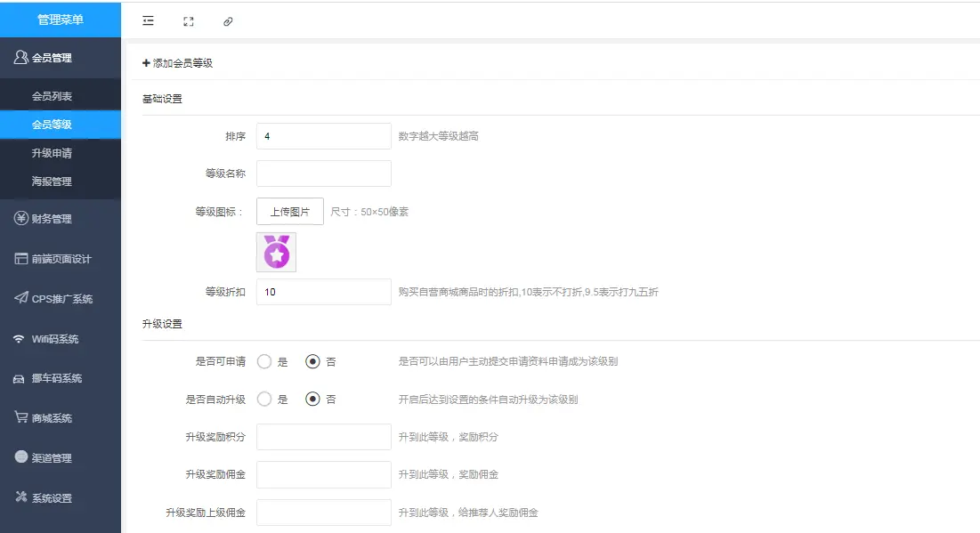The height and width of the screenshot is (533, 980).
Task: Click the hint text 尺寸：50×50像素
Action: click(x=369, y=212)
